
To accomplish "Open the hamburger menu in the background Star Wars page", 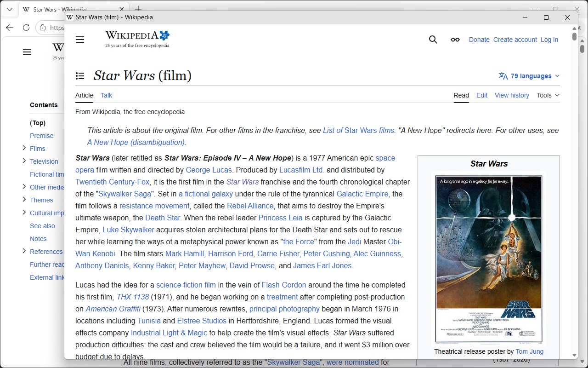I will (x=27, y=52).
